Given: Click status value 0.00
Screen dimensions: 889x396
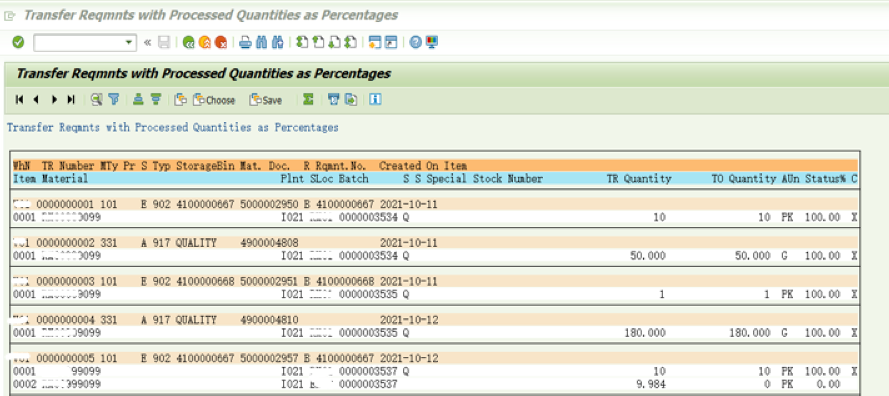Looking at the screenshot, I should pos(829,385).
